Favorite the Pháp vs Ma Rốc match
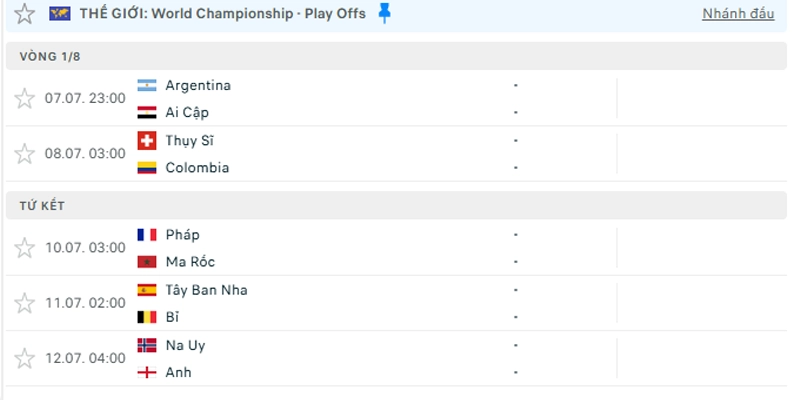This screenshot has height=400, width=800. click(x=24, y=248)
